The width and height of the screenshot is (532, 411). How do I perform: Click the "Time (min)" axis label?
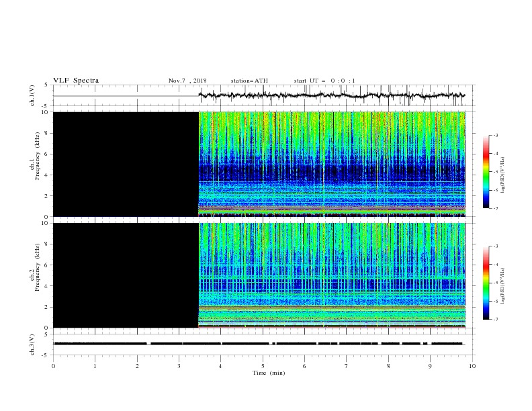pyautogui.click(x=269, y=373)
